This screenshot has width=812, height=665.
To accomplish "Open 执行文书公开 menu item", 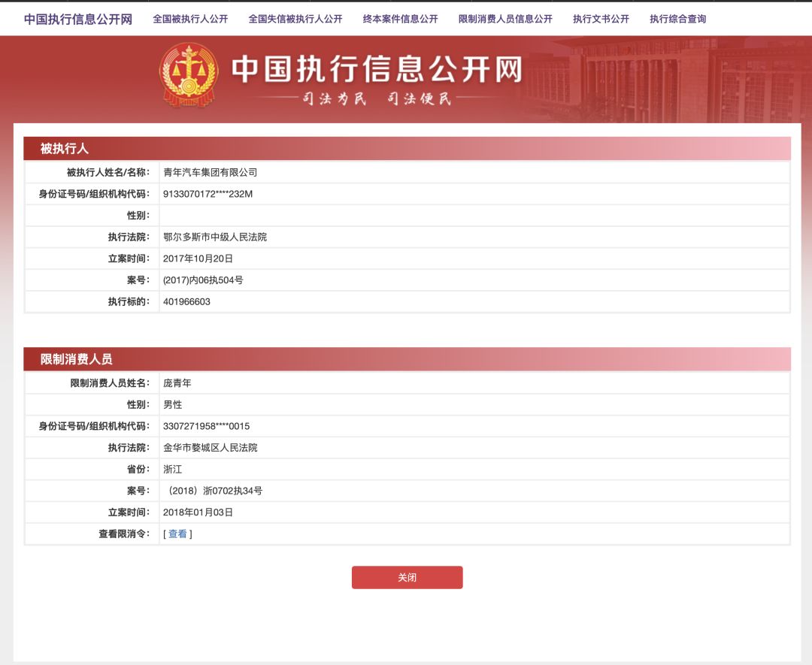I will click(x=601, y=19).
